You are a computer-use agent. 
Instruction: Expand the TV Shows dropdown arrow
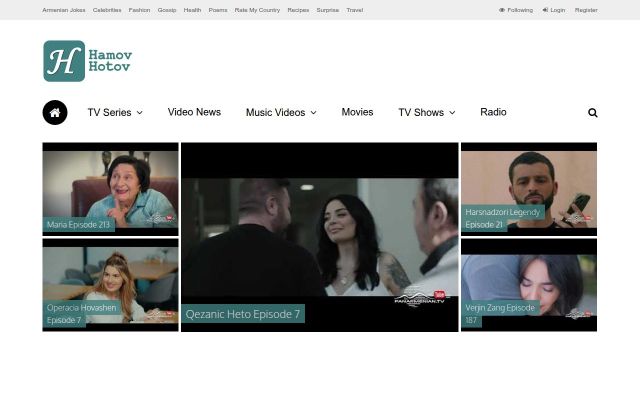(452, 113)
